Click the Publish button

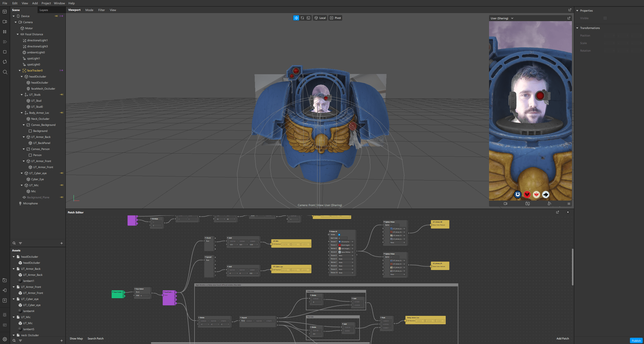pyautogui.click(x=636, y=340)
